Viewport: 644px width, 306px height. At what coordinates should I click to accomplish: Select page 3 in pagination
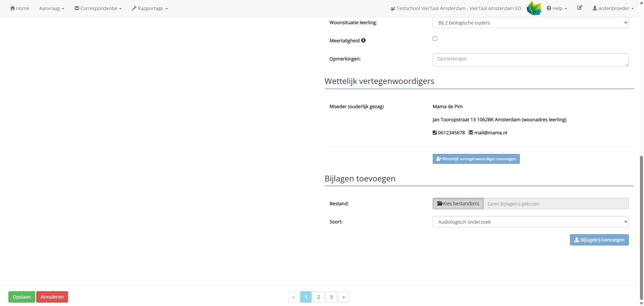tap(331, 297)
